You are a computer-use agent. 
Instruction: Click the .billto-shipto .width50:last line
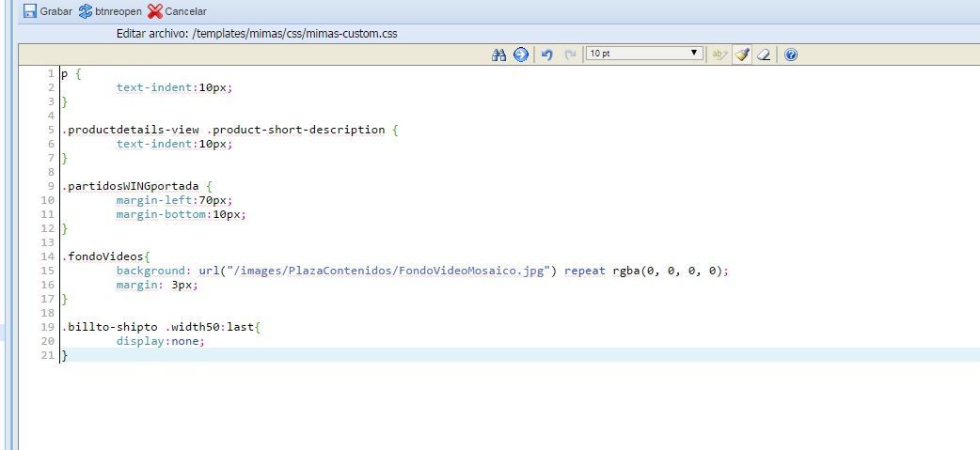coord(160,327)
